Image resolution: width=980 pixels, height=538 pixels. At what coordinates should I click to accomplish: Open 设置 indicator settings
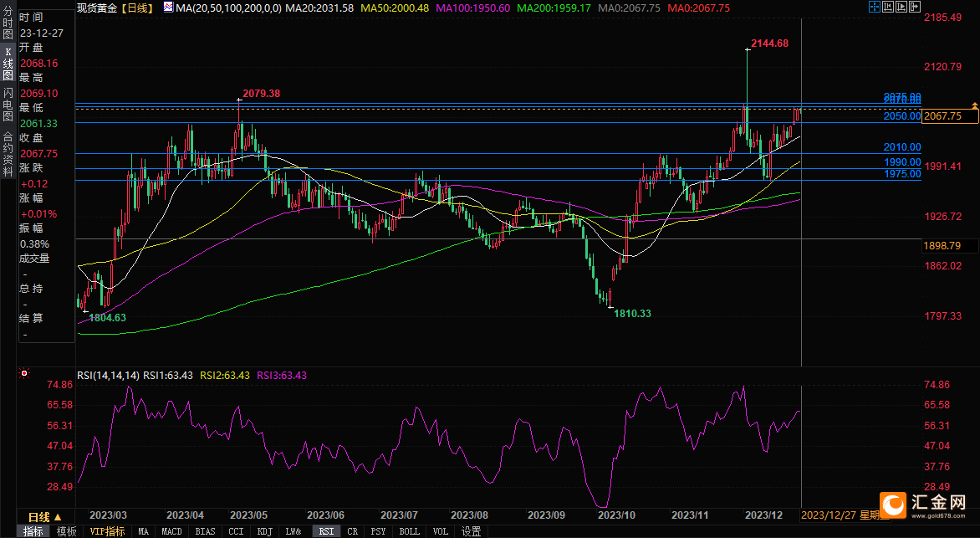click(x=471, y=531)
